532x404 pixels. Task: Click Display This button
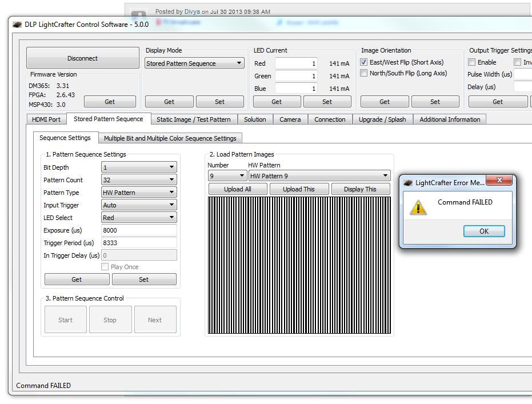[361, 189]
